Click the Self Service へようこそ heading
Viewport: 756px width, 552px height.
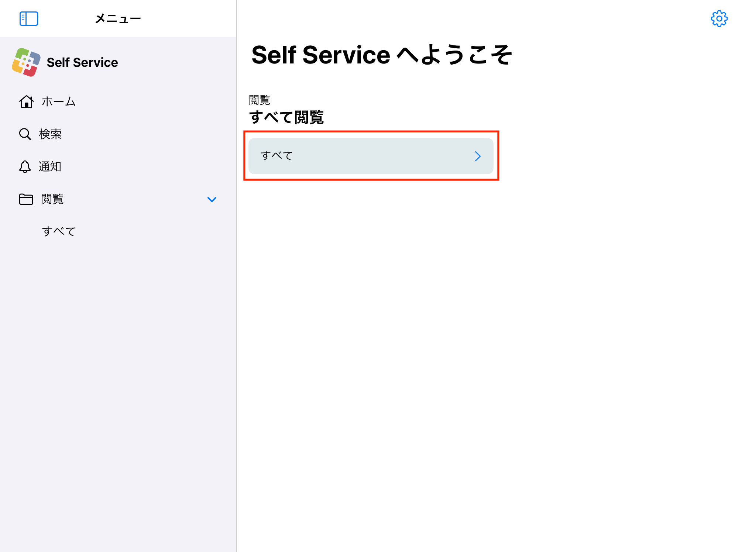tap(382, 55)
